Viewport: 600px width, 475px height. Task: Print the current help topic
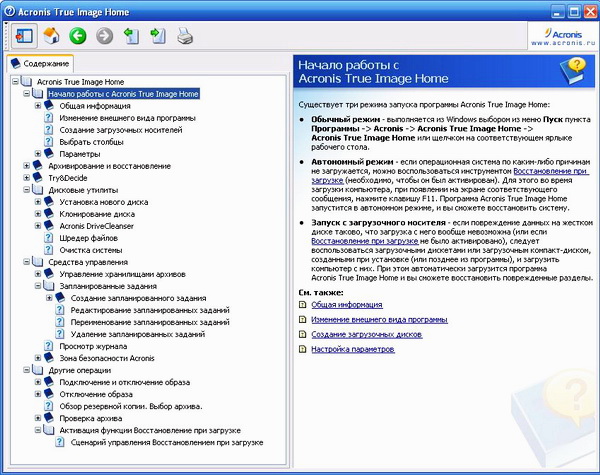[x=185, y=36]
